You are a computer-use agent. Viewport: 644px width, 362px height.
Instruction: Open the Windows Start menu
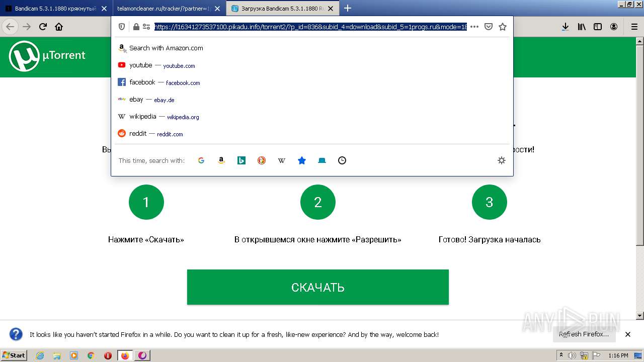pos(14,355)
